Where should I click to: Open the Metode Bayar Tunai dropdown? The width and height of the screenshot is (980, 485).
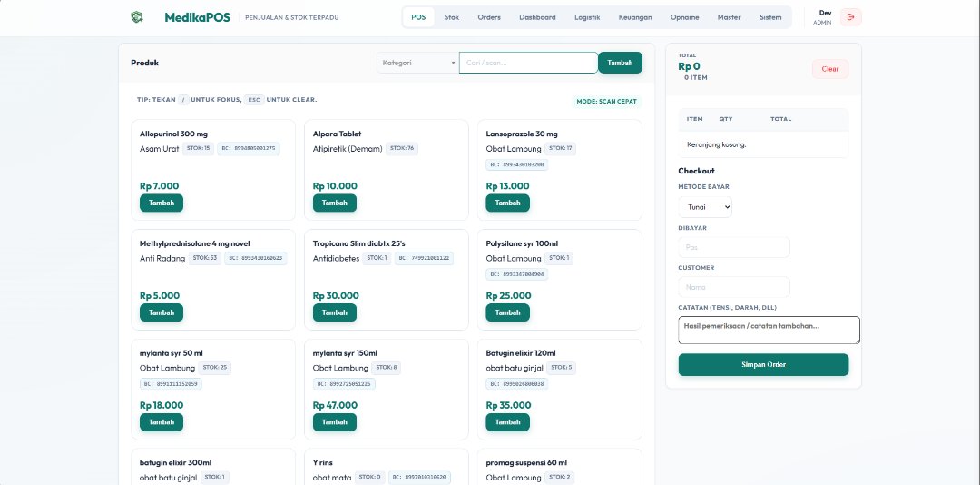point(705,207)
